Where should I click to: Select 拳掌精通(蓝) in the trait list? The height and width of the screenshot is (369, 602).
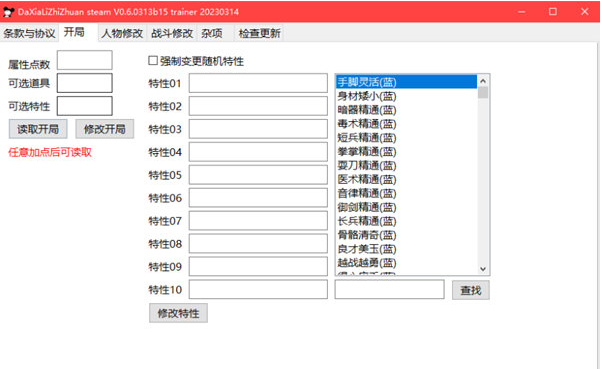(406, 151)
